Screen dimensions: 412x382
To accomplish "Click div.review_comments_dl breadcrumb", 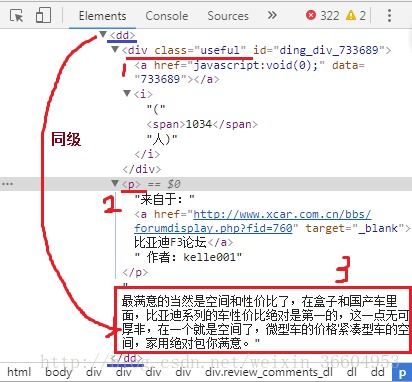I will tap(269, 372).
